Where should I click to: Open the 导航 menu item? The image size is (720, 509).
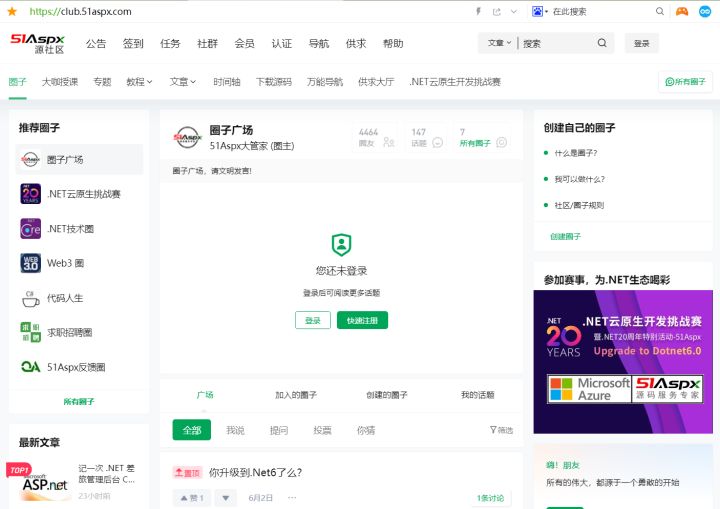click(319, 44)
